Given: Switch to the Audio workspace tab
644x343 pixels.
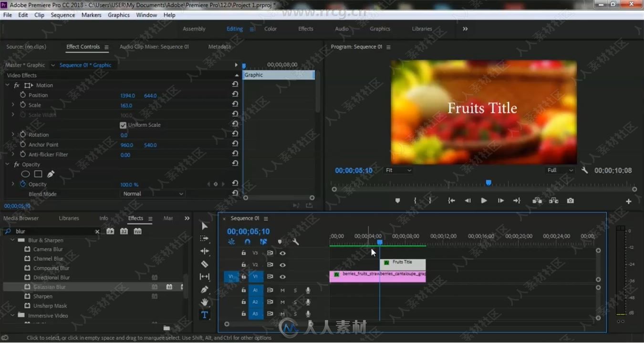Looking at the screenshot, I should 342,29.
